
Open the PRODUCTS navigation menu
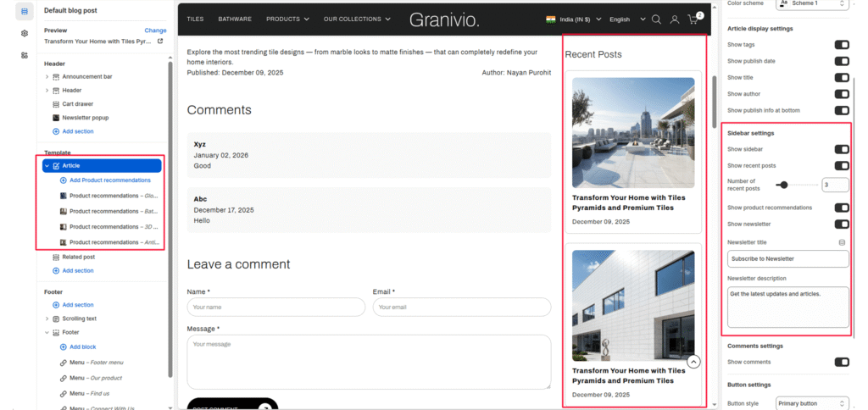[287, 19]
